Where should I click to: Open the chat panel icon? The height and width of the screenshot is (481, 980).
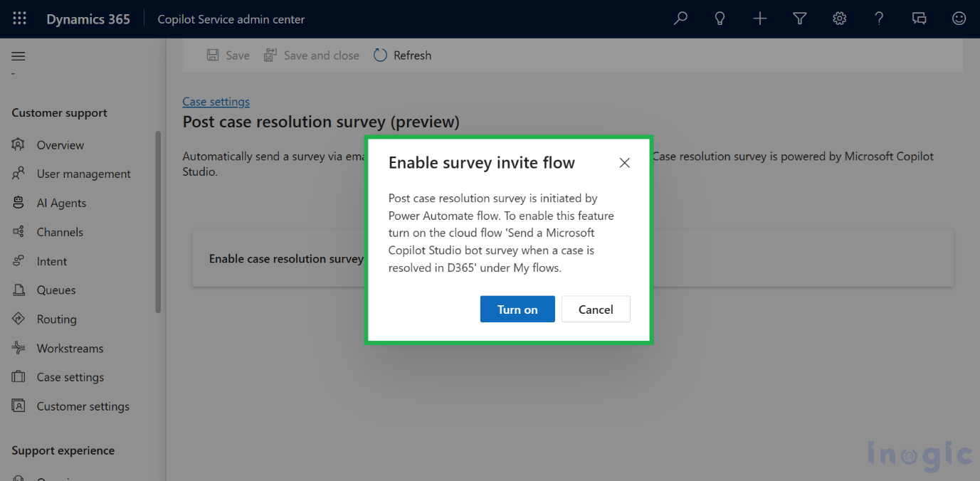(920, 19)
